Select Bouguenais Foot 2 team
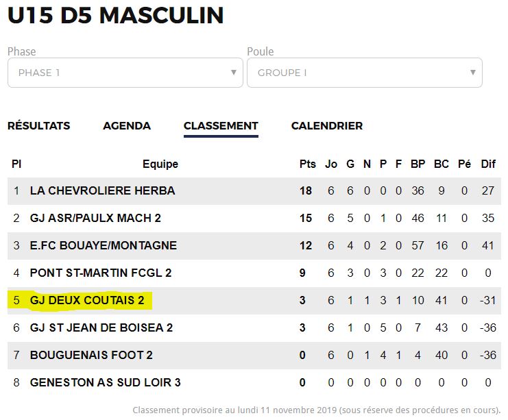Viewport: 508px width, 420px height. pos(91,355)
